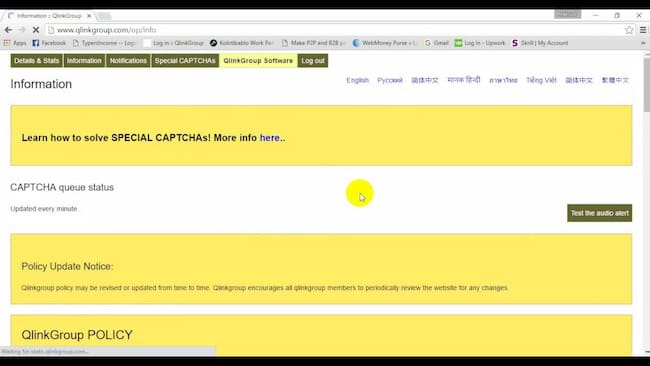The width and height of the screenshot is (650, 366).
Task: Click the vertical page scrollbar thumb
Action: click(647, 85)
